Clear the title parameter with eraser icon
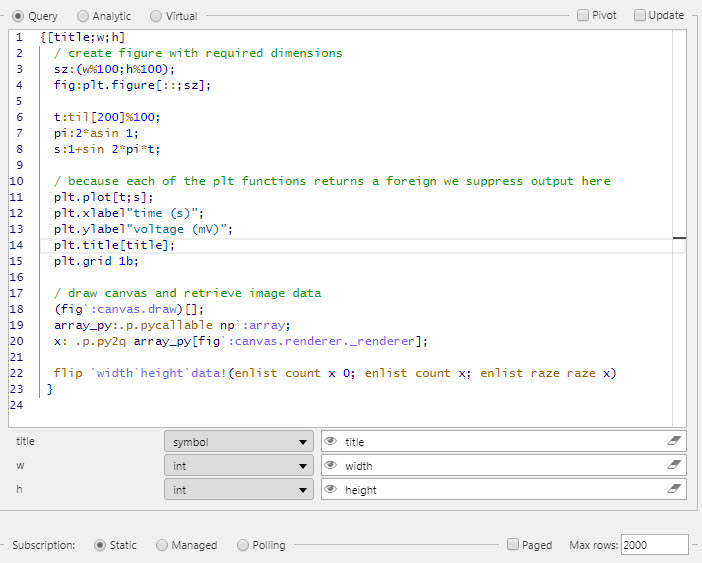Screen dimensions: 702x563 click(x=674, y=441)
